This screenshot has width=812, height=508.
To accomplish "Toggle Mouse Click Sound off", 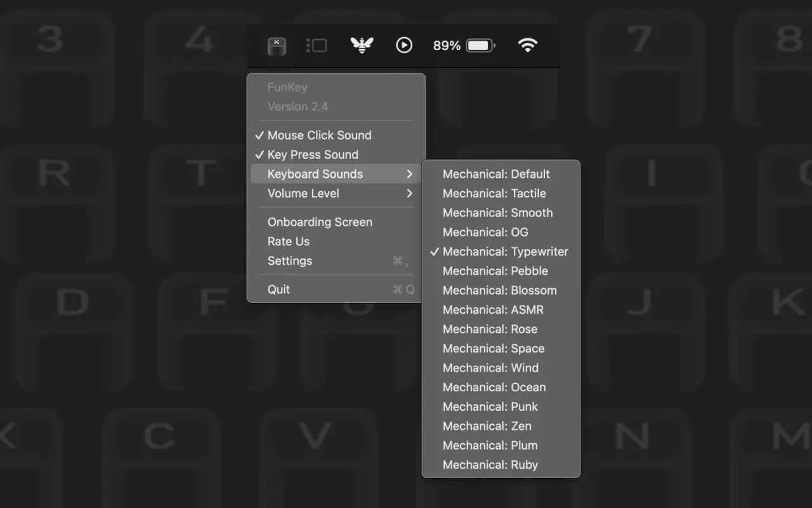I will point(319,135).
